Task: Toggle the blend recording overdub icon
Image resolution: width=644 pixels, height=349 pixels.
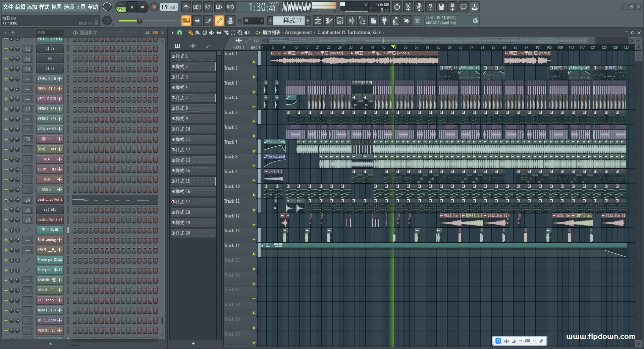Action: point(219,7)
